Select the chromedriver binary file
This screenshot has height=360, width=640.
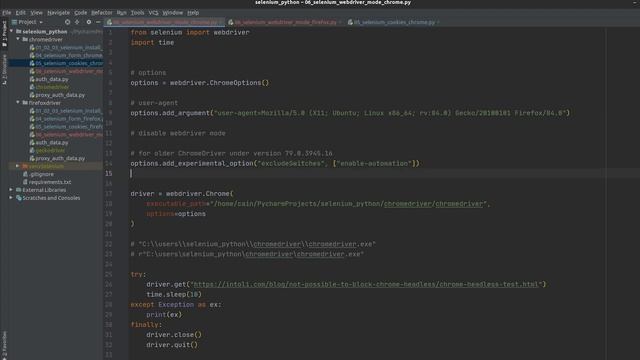pos(52,87)
